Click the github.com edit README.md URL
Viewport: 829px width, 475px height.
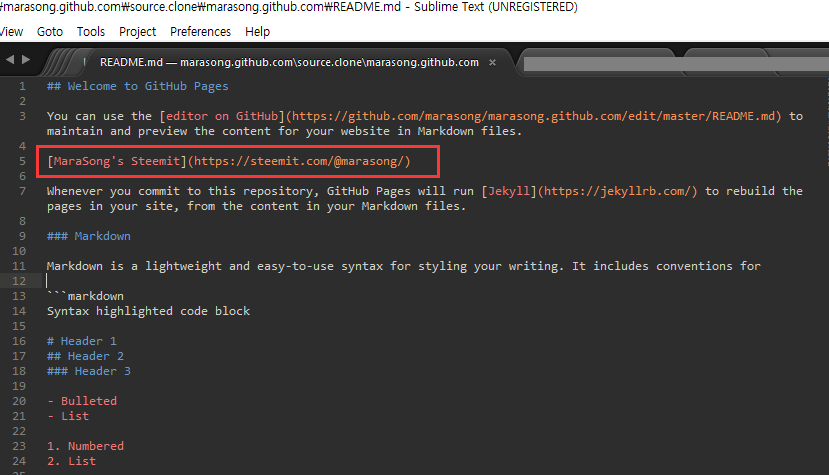(x=533, y=116)
